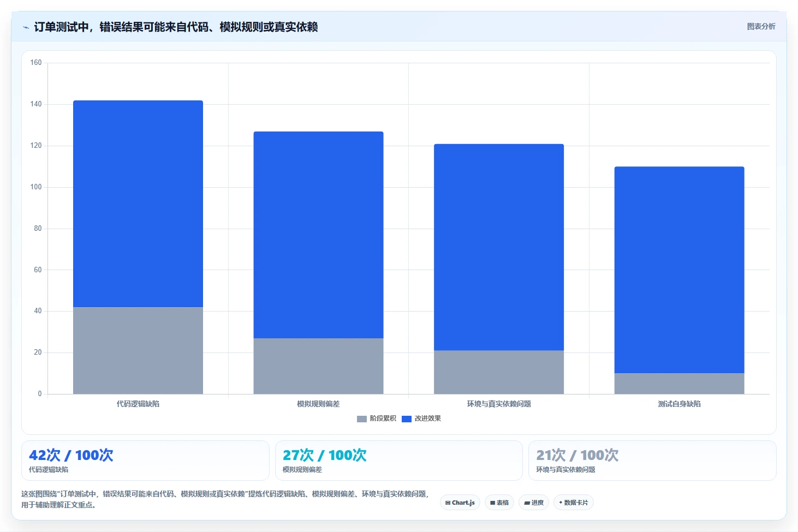Click the description paragraph below the cards
Viewport: 798px width, 532px height.
pos(225,499)
